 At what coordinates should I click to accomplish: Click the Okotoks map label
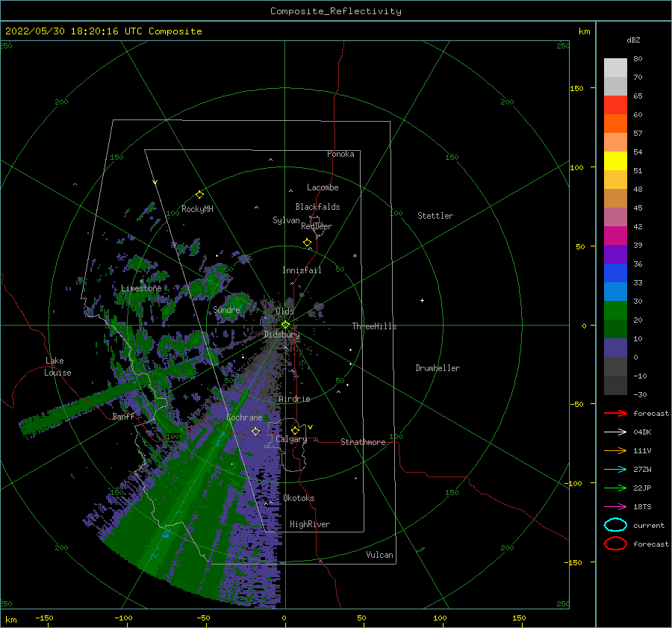(x=299, y=498)
